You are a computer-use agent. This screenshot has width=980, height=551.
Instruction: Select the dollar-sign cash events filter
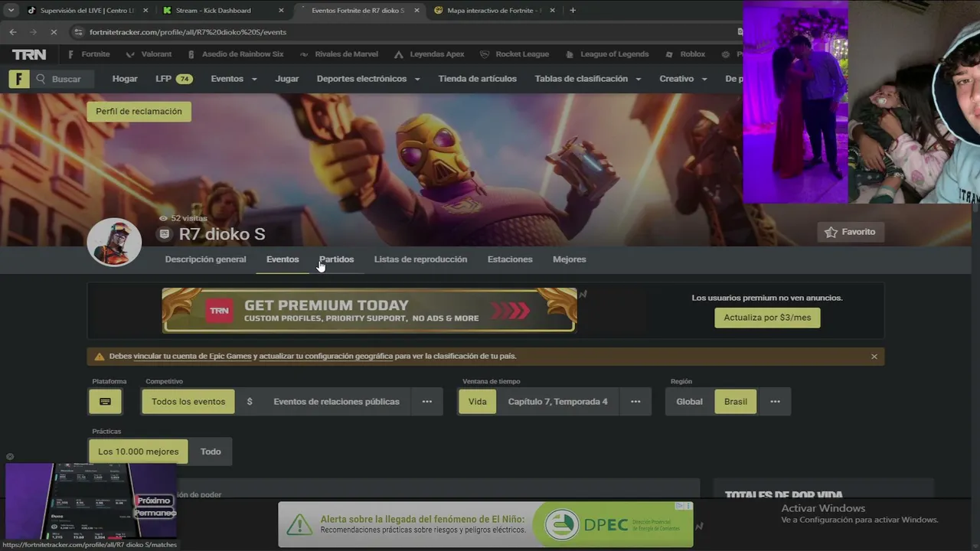click(x=250, y=402)
